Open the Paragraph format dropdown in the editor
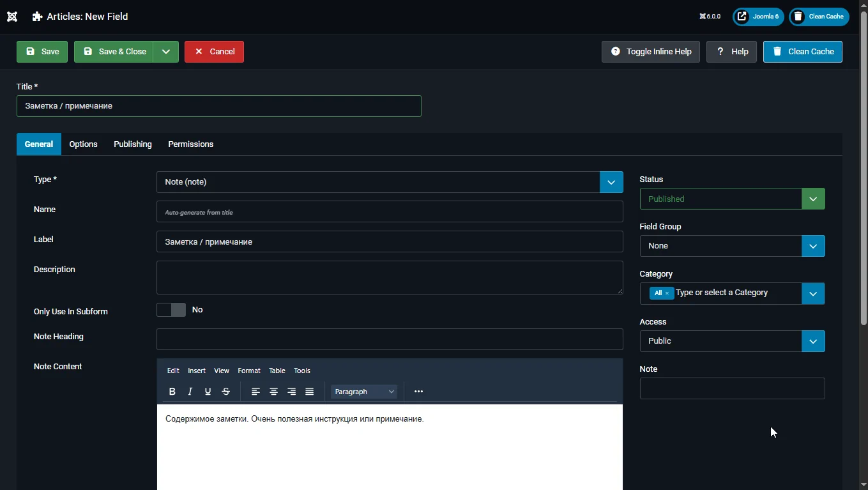The height and width of the screenshot is (490, 868). coord(363,391)
